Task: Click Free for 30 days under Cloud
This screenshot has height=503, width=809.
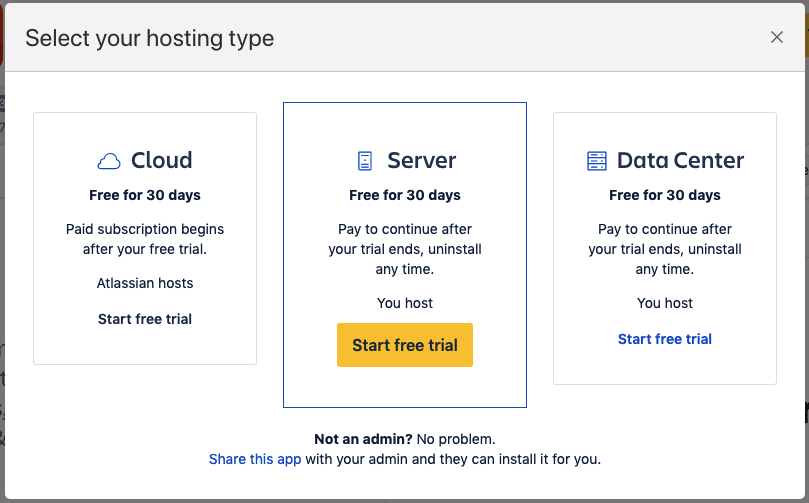Action: (x=145, y=195)
